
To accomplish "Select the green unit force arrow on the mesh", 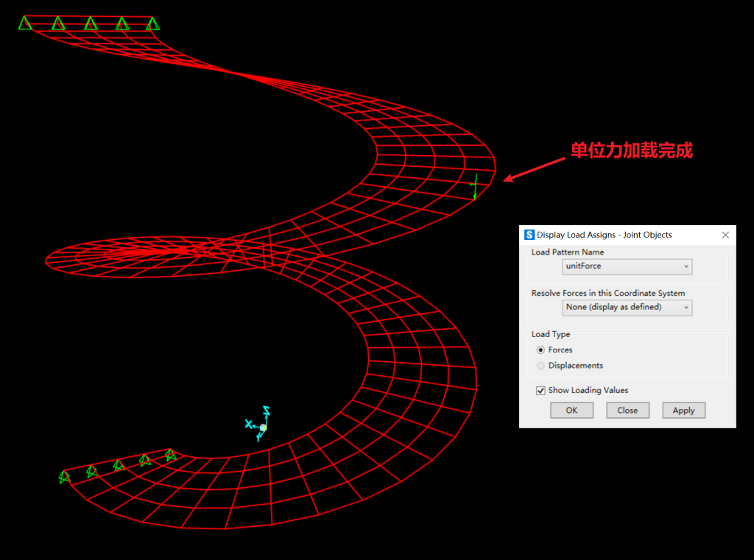I will (x=476, y=187).
